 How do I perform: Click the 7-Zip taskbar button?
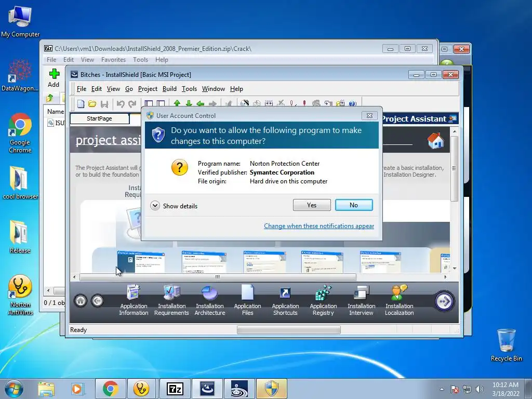[x=175, y=389]
